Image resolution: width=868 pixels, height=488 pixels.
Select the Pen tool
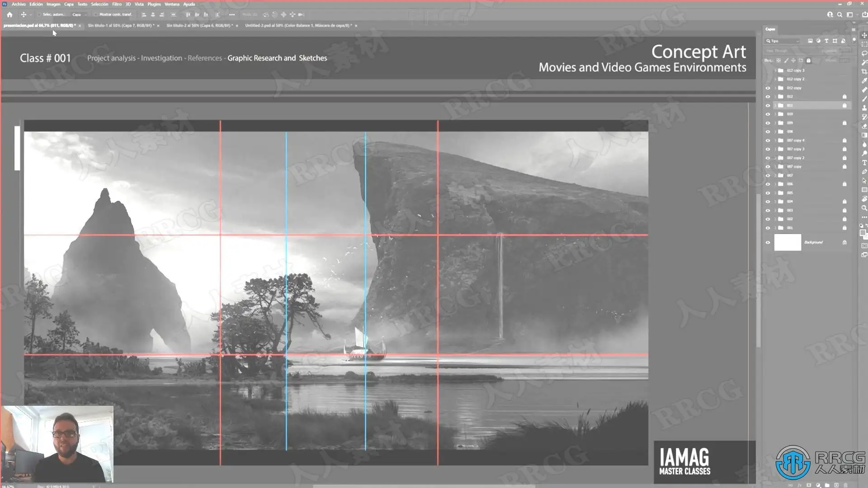[x=864, y=172]
